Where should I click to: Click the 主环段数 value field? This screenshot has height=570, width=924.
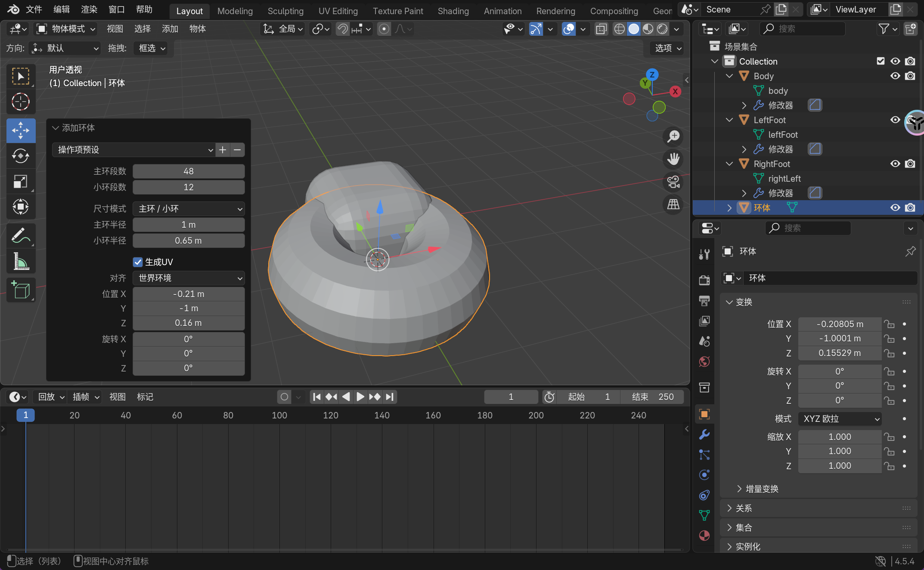click(189, 171)
